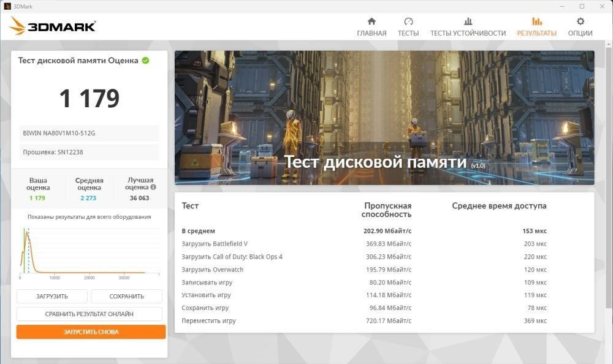The height and width of the screenshot is (364, 613).
Task: Click the score distribution chart
Action: pos(89,253)
